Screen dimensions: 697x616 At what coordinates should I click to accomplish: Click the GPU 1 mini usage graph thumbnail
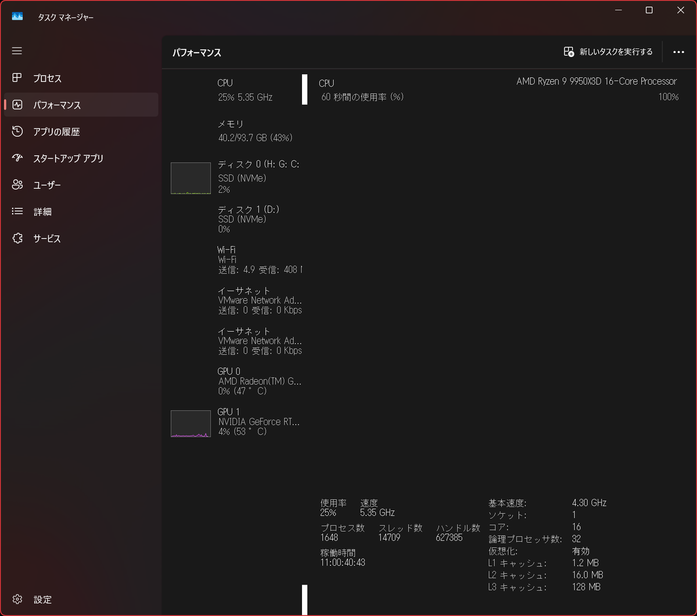tap(191, 424)
